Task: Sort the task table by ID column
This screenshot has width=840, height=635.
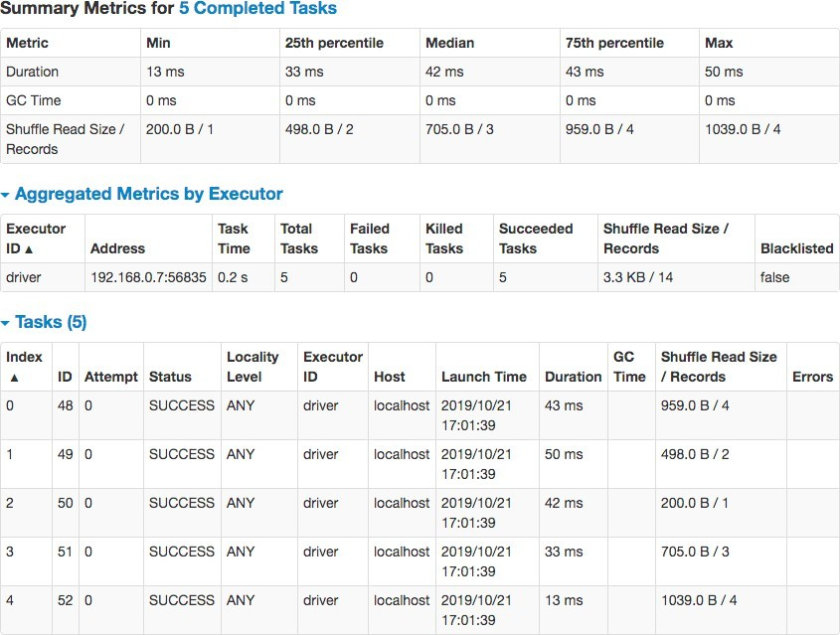Action: pos(66,377)
